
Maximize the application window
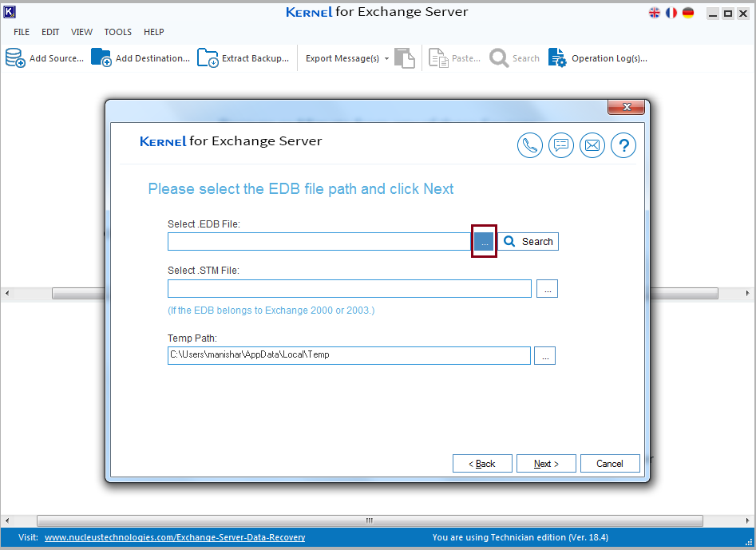tap(728, 14)
